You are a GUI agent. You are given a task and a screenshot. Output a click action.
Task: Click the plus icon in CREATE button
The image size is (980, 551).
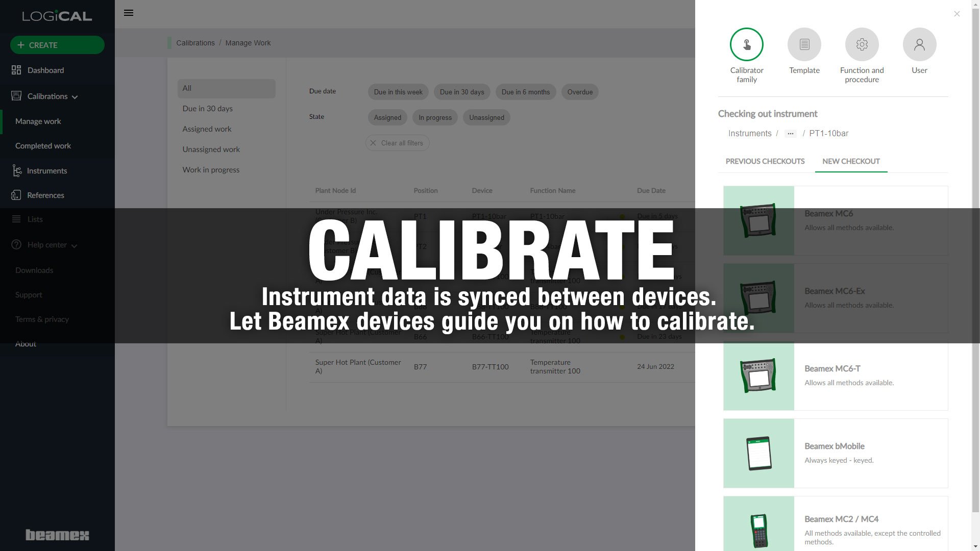21,45
